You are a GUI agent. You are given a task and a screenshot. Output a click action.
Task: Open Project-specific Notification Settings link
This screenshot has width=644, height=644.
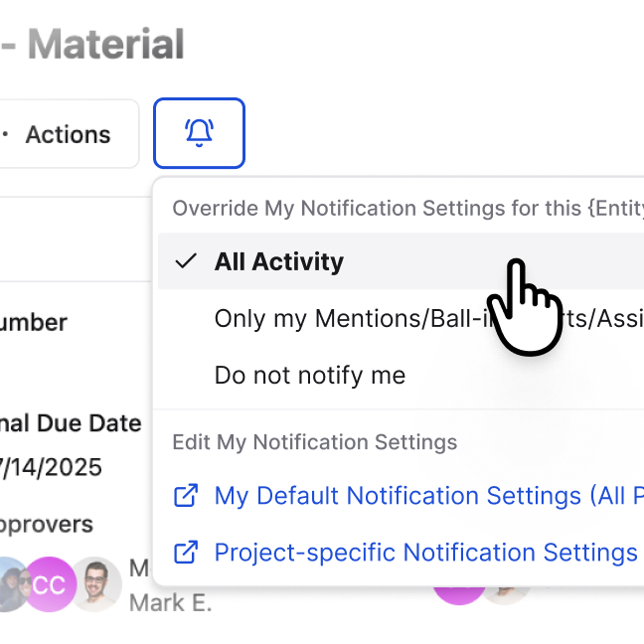click(425, 552)
